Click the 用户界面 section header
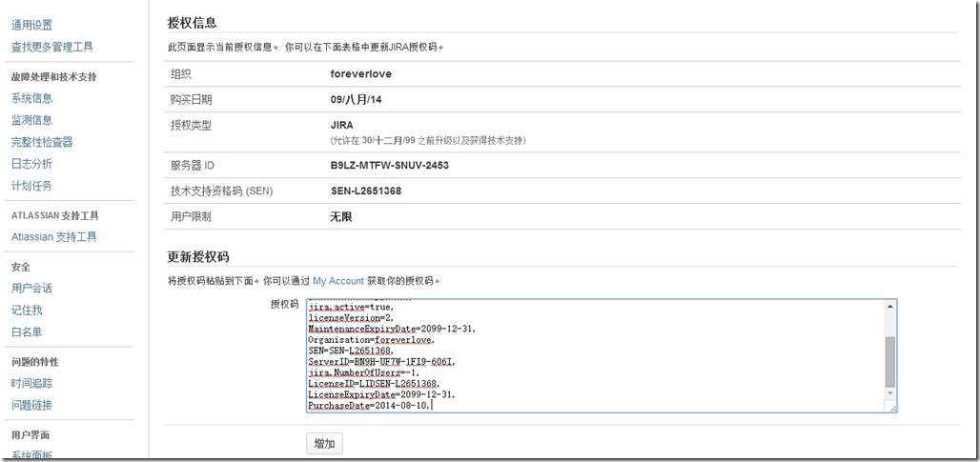The width and height of the screenshot is (980, 462). [30, 435]
